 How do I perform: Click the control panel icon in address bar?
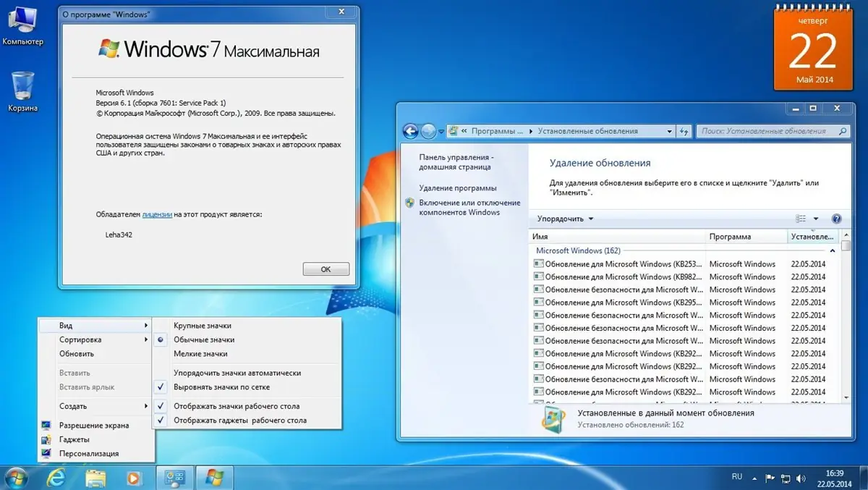point(454,131)
